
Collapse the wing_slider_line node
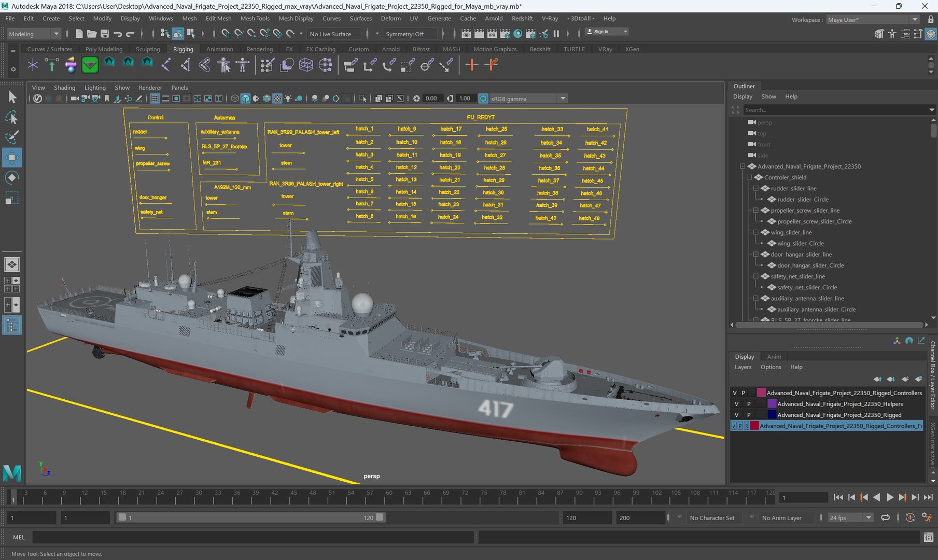[756, 232]
